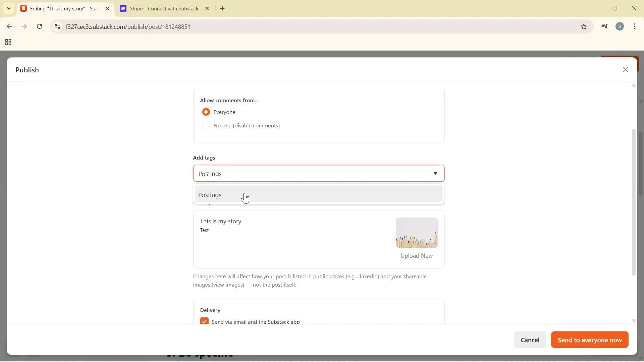Screen dimensions: 644x362
Task: Cancel the publish dialog
Action: pyautogui.click(x=530, y=340)
